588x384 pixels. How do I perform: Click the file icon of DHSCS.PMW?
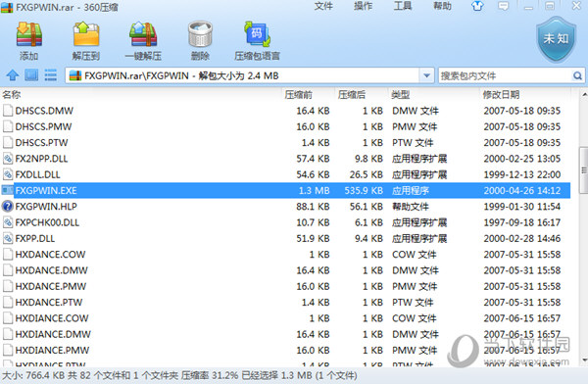8,126
